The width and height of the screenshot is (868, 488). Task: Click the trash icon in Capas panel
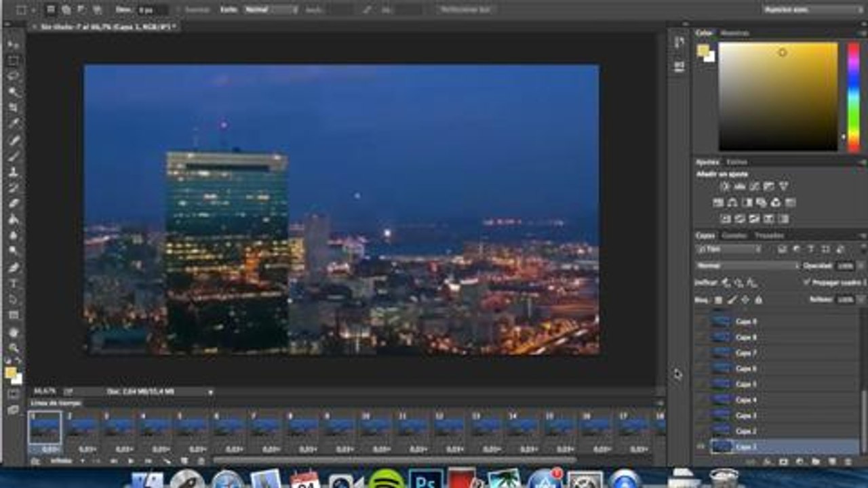[848, 462]
